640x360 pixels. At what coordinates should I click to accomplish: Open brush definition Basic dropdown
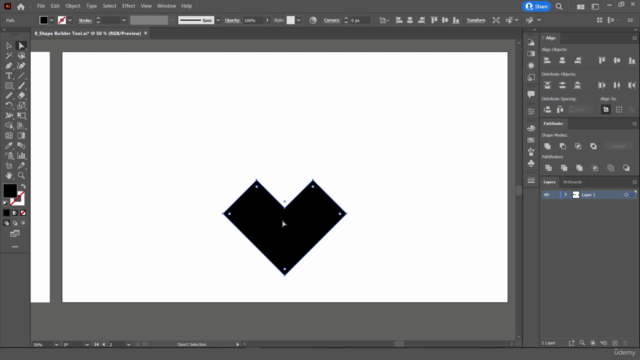tap(218, 20)
